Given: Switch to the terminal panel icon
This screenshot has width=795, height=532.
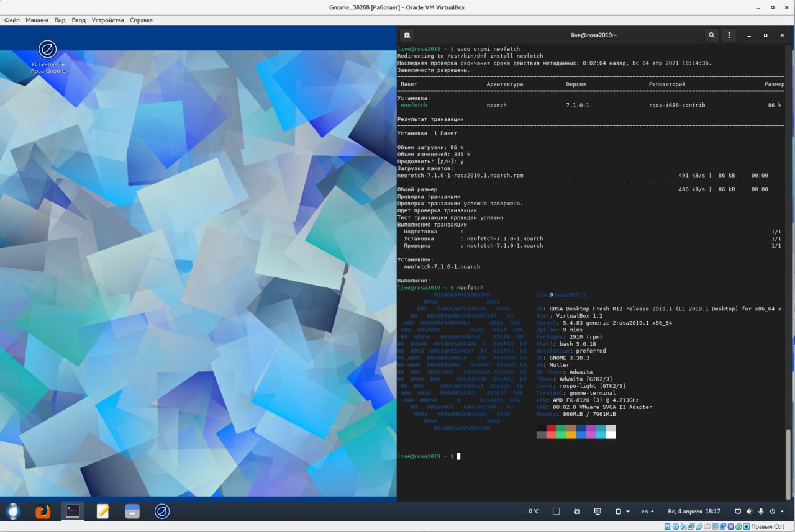Looking at the screenshot, I should click(x=73, y=511).
